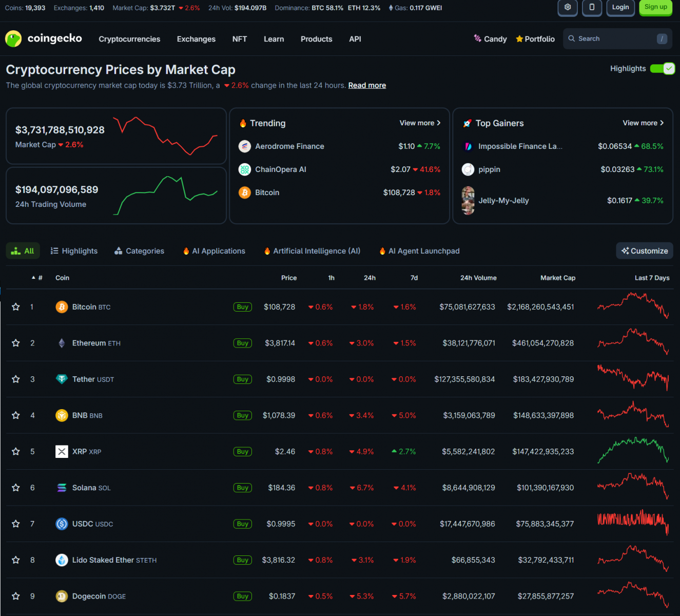Click the Dogecoin logo icon
Viewport: 680px width, 616px height.
(x=62, y=596)
